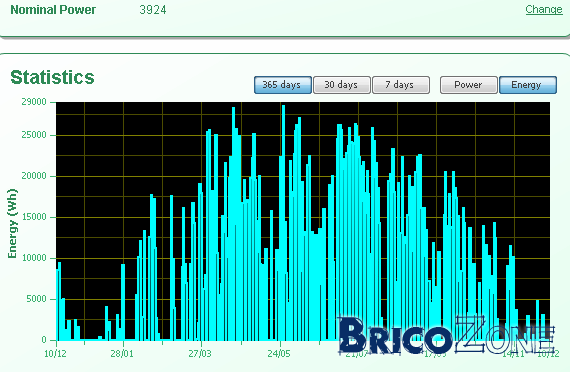Click the Statistics heading
The height and width of the screenshot is (372, 570).
click(52, 77)
